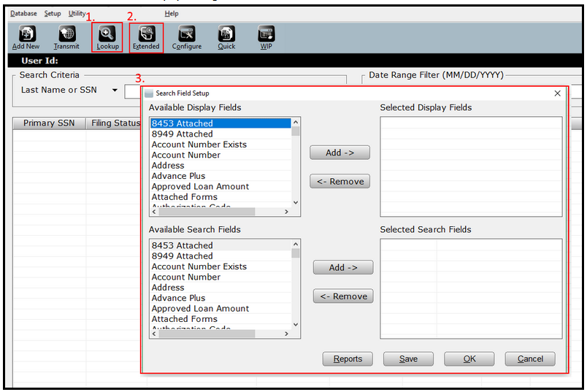Open the WIP toolbar icon
587x392 pixels.
(266, 37)
